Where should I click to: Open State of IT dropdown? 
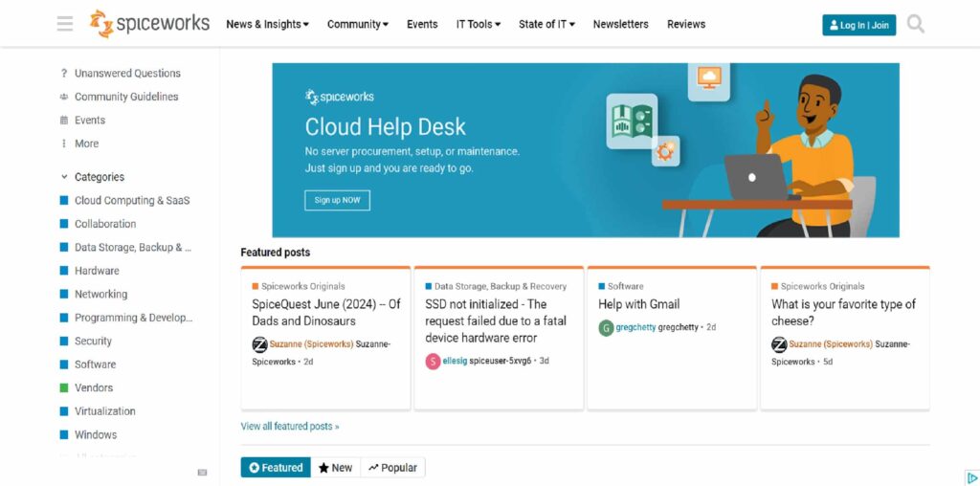pyautogui.click(x=546, y=24)
